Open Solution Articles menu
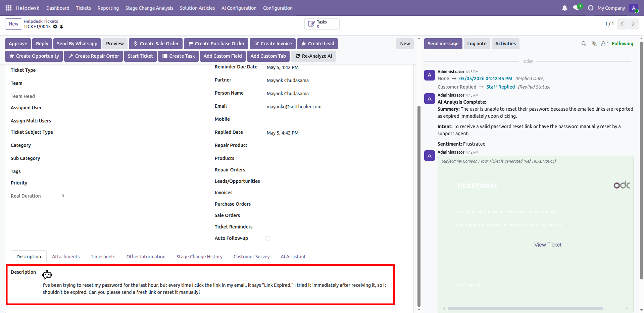The image size is (644, 313). pos(197,8)
